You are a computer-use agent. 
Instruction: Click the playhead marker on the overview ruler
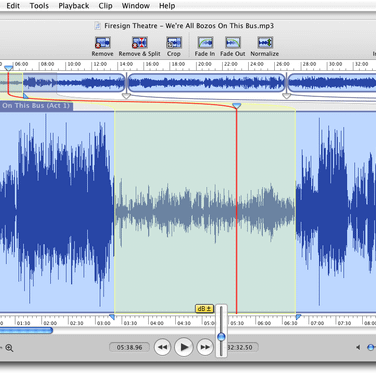(9, 68)
